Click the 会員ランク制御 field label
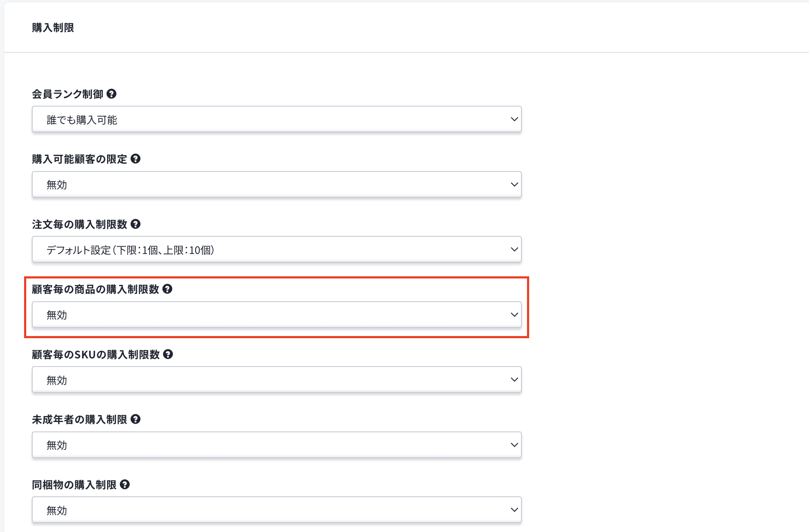Viewport: 809px width, 532px height. (x=67, y=94)
